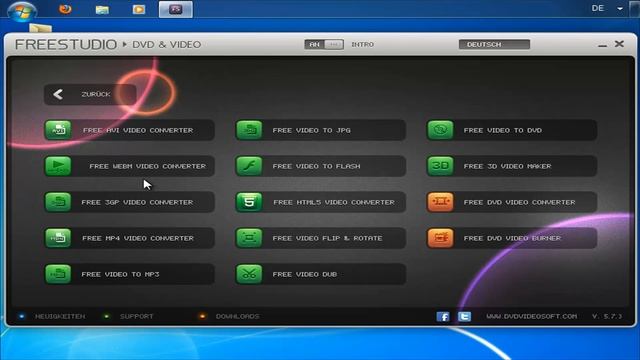Click the Free WebM Video Converter icon

pos(58,166)
